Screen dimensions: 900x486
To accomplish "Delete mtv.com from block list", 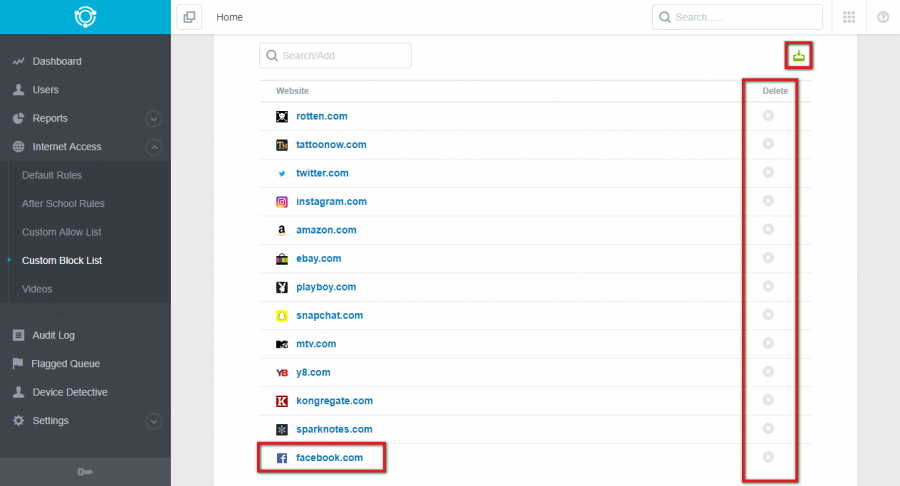I will [x=768, y=343].
